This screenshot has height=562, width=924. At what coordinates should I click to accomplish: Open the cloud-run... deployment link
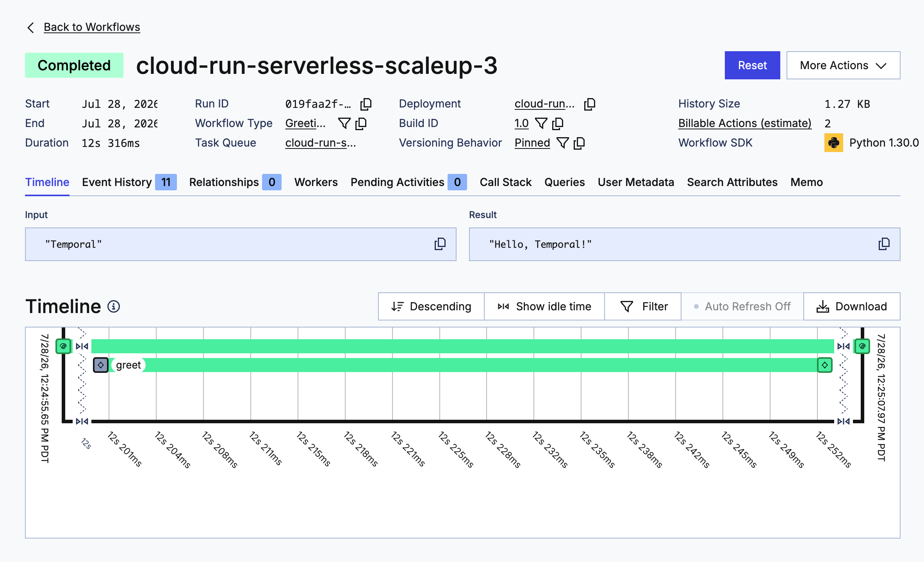pyautogui.click(x=544, y=104)
